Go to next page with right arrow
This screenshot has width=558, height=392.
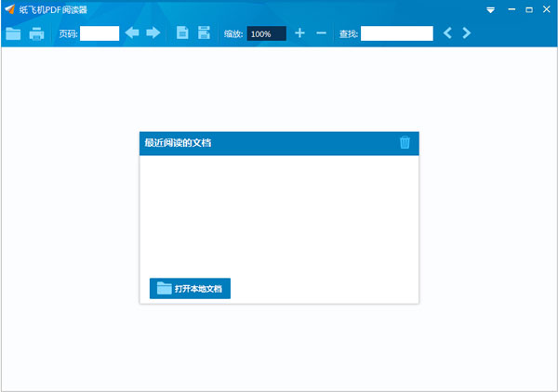pos(153,33)
